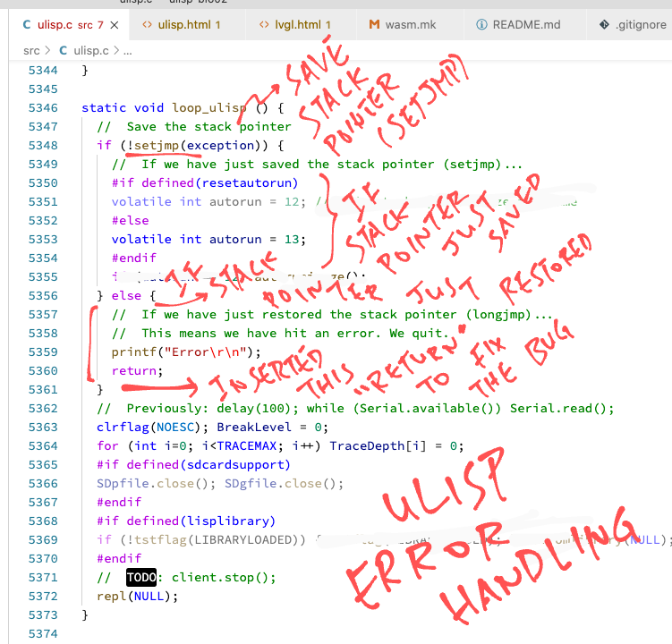Click the C icon in the breadcrumb
This screenshot has width=672, height=644.
coord(62,51)
